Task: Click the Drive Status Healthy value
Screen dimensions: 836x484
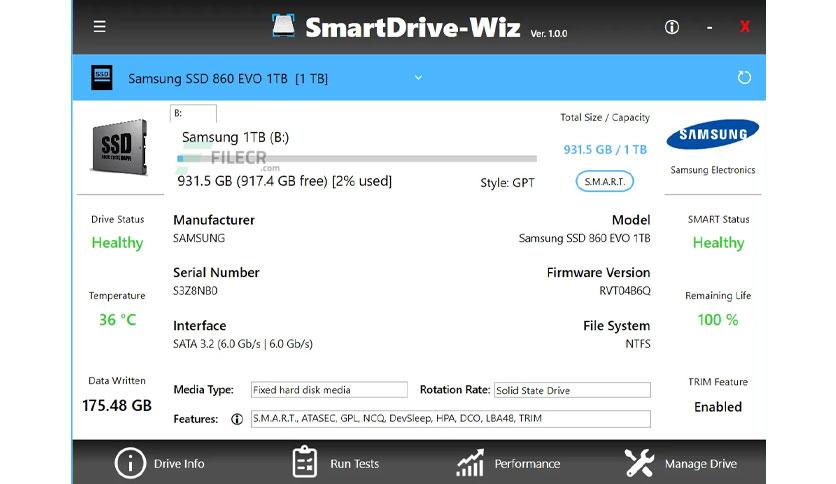Action: pyautogui.click(x=117, y=243)
